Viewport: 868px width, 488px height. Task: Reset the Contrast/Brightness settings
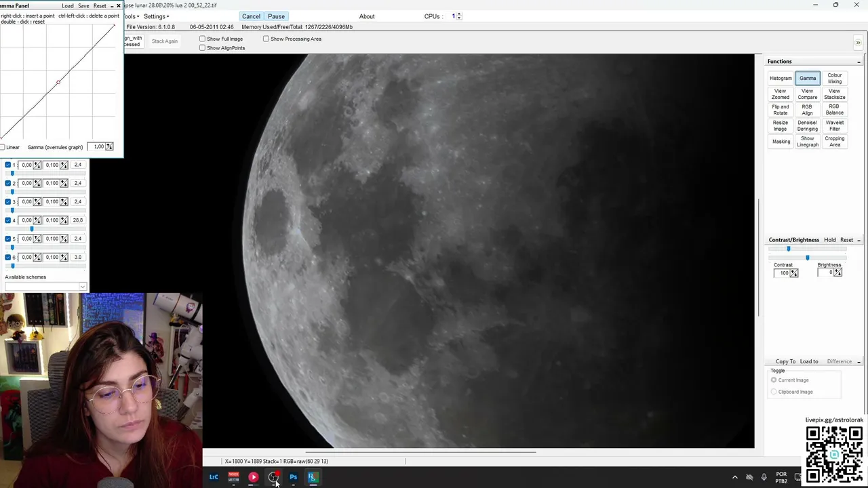847,240
